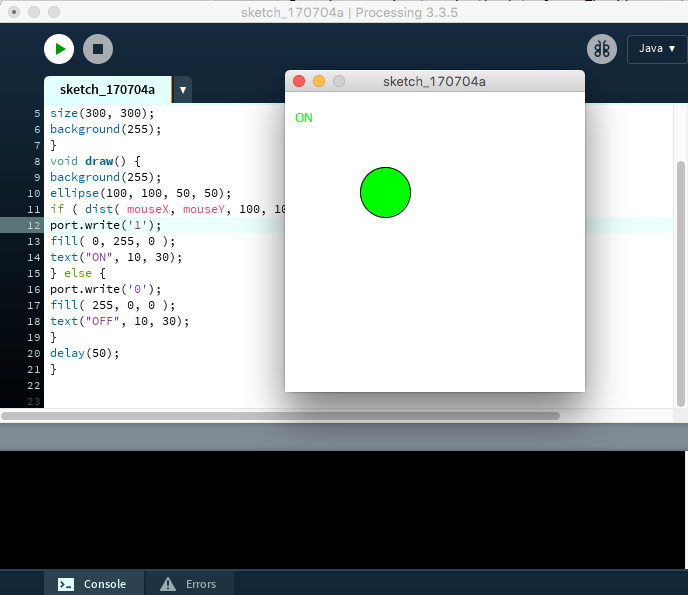Stop the running sketch
688x595 pixels.
coord(98,49)
